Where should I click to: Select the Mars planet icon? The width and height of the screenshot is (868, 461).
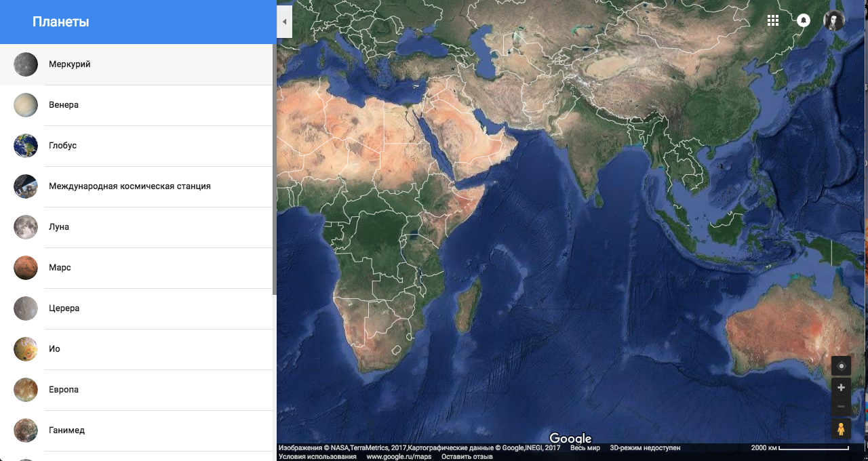point(26,268)
